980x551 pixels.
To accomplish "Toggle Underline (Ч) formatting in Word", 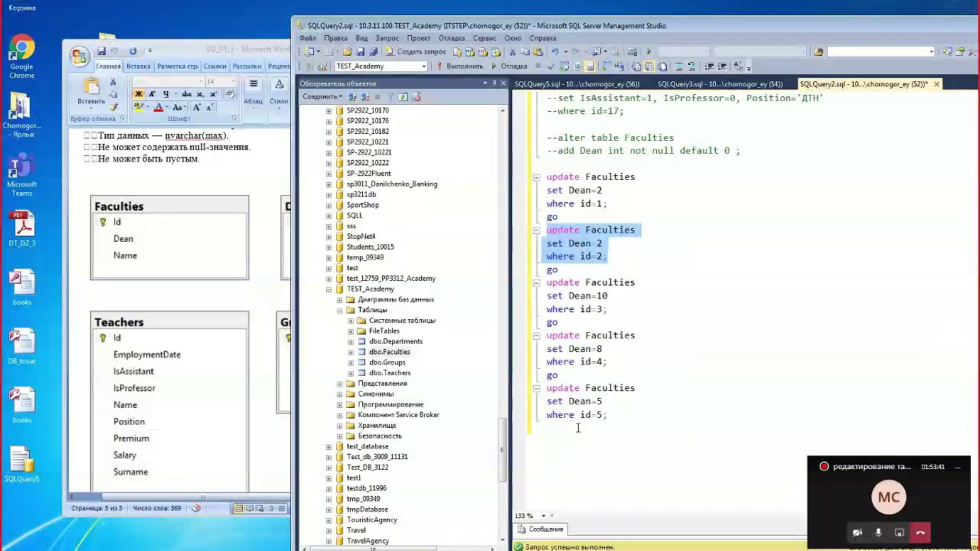I will [x=165, y=94].
